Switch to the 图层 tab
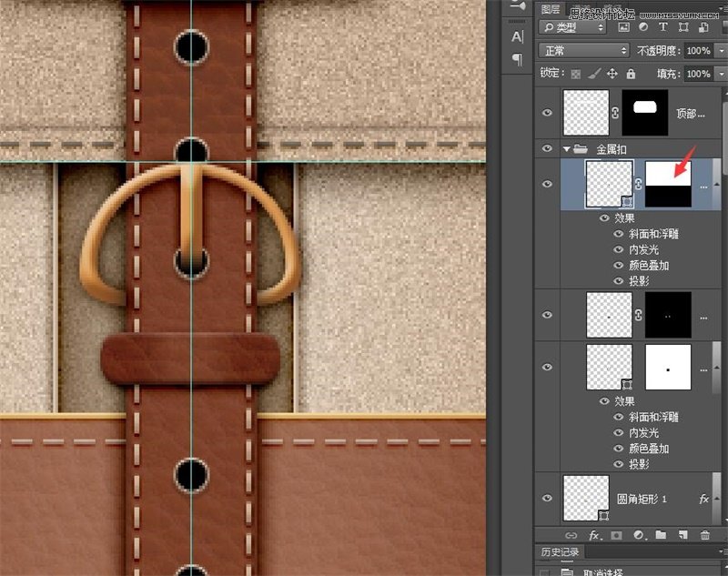 [551, 9]
